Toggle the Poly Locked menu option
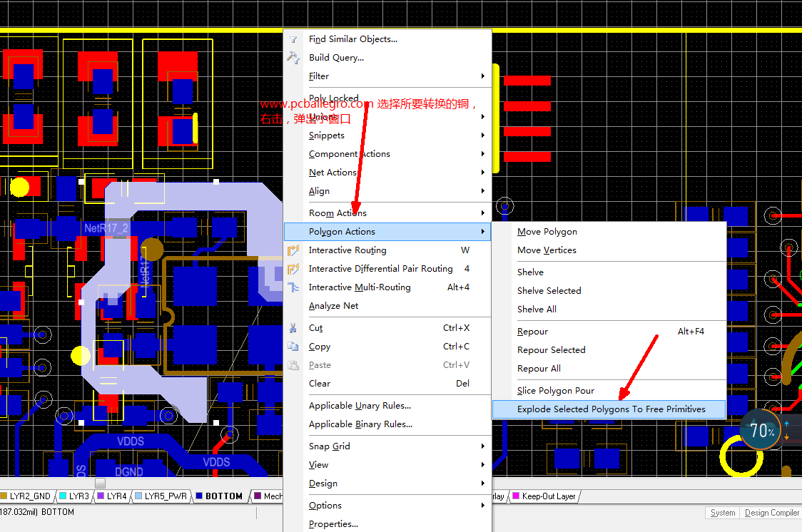Screen dimensions: 802x532 387,98
